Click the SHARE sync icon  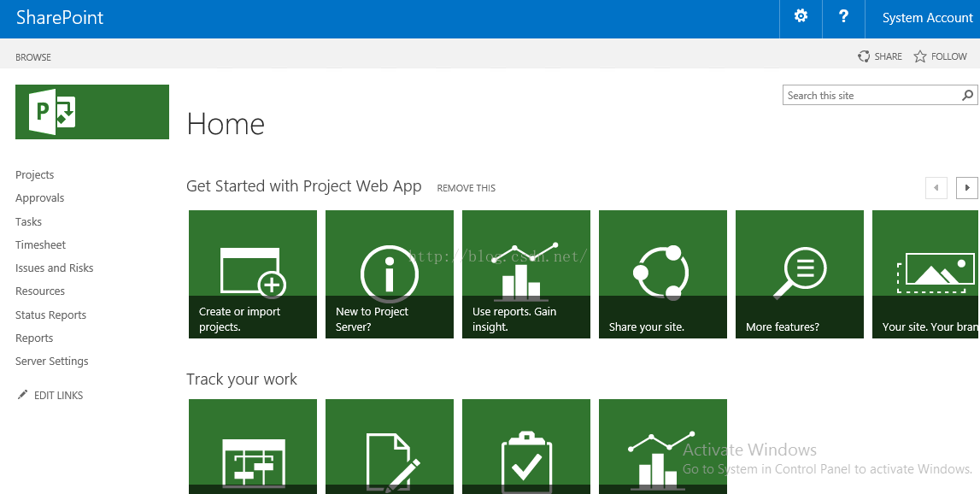(864, 56)
